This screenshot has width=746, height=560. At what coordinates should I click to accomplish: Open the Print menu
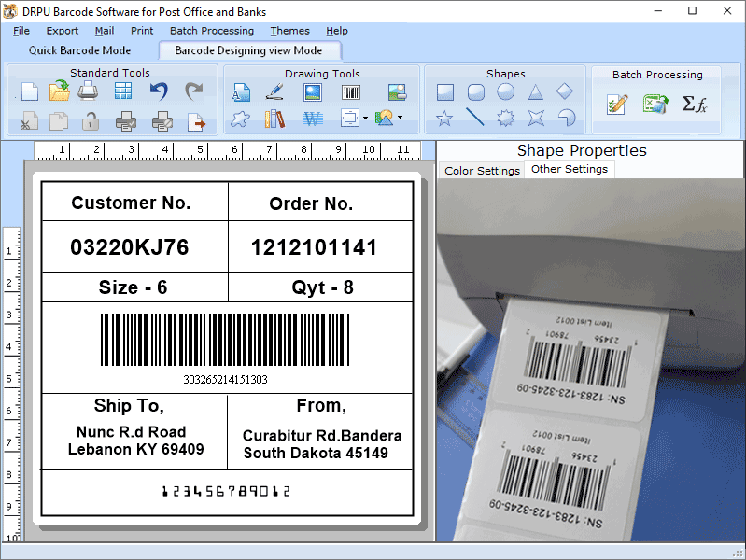[142, 31]
